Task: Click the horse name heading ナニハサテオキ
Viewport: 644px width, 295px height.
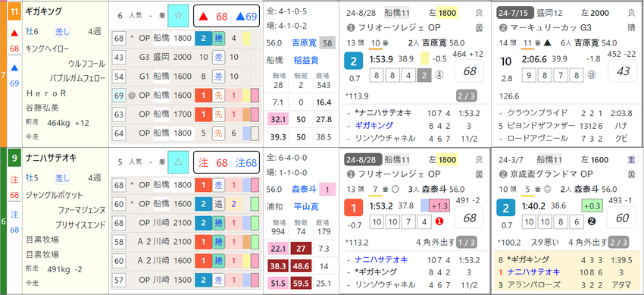Action: click(x=51, y=158)
